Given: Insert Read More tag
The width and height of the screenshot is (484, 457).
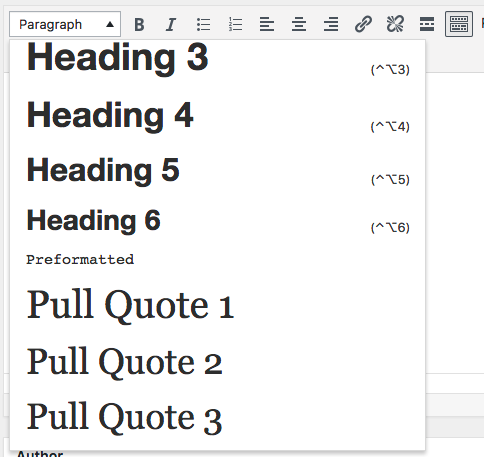Looking at the screenshot, I should coord(427,24).
